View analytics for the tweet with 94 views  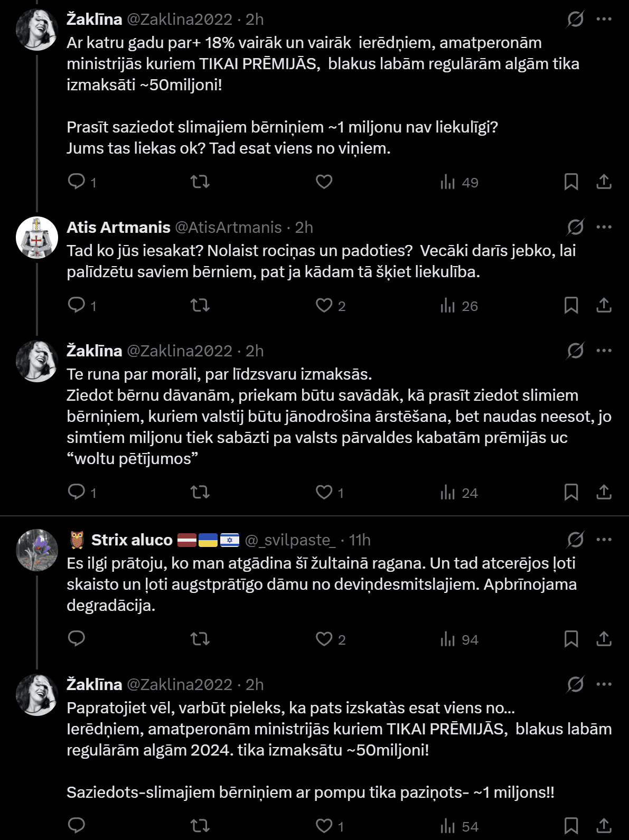pyautogui.click(x=459, y=639)
